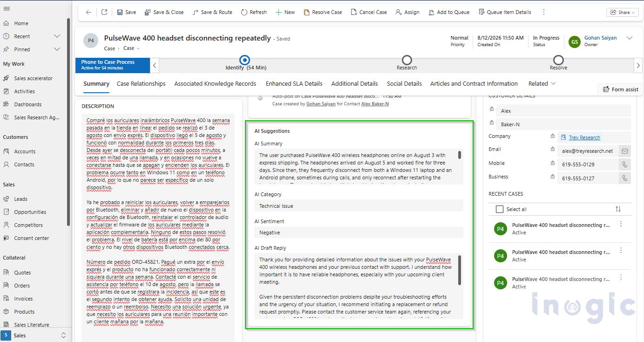
Task: Expand Pinned items in sidebar
Action: click(x=57, y=49)
